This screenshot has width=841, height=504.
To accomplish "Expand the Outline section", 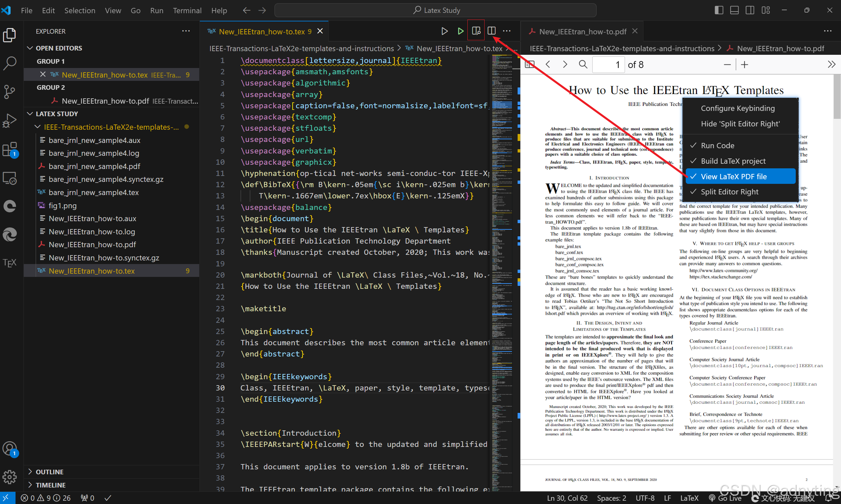I will click(x=111, y=472).
